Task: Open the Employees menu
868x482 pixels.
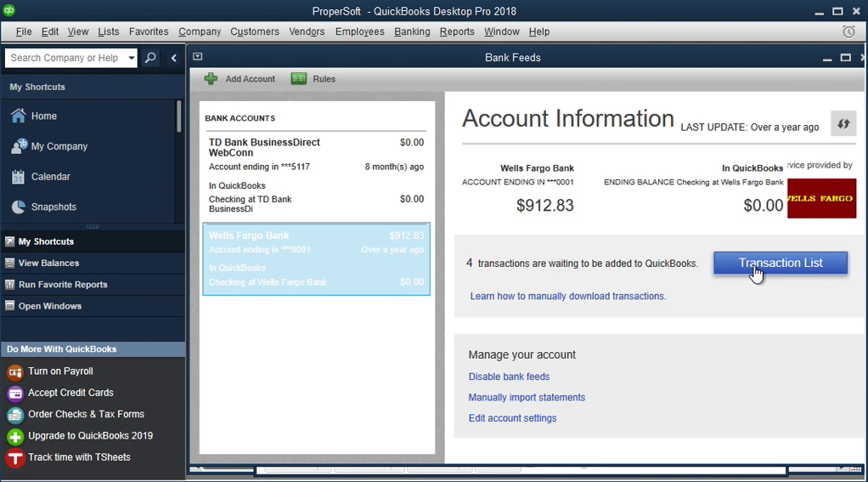Action: click(x=360, y=31)
